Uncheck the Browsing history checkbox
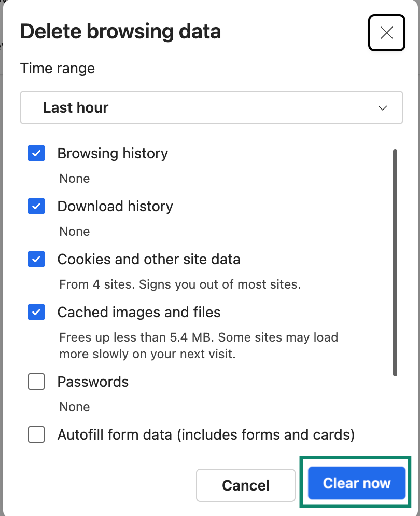420x516 pixels. [x=36, y=153]
